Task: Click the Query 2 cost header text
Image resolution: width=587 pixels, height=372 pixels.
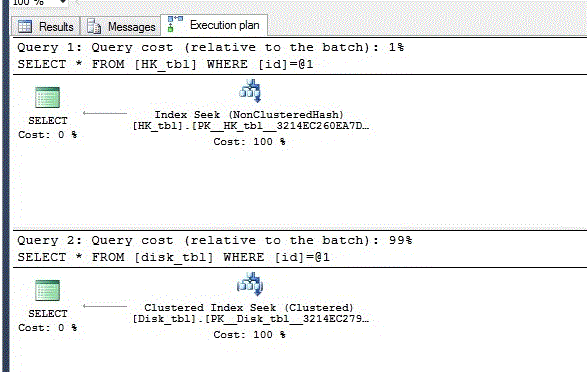Action: click(215, 240)
